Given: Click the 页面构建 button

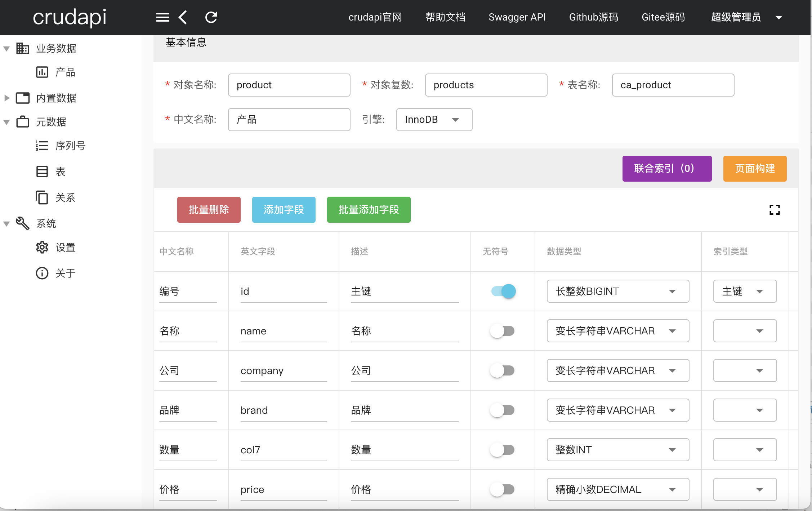Looking at the screenshot, I should click(754, 168).
